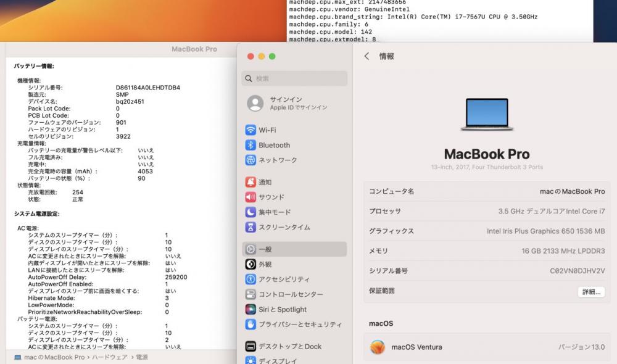Screen dimensions: 617x364
Task: Click サインイン Apple ID link
Action: [298, 103]
